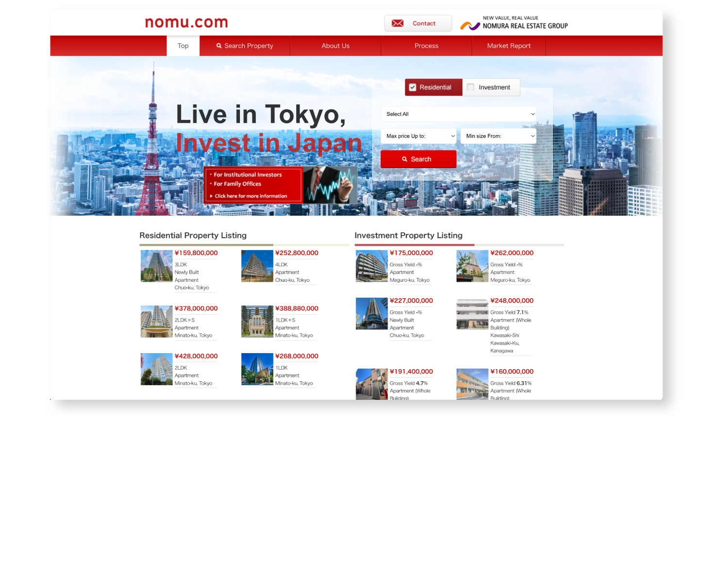
Task: Open thumbnail of ¥252,800,000 property
Action: [x=257, y=266]
